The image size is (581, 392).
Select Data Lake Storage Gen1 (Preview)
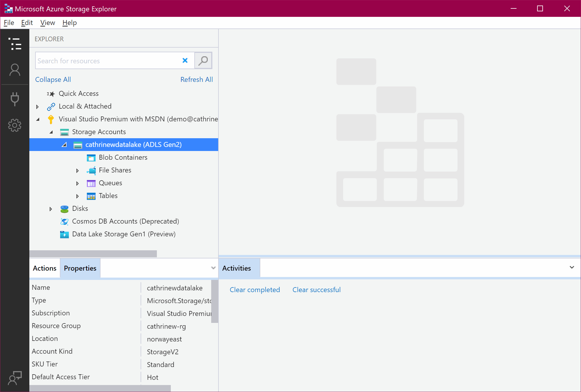point(123,234)
